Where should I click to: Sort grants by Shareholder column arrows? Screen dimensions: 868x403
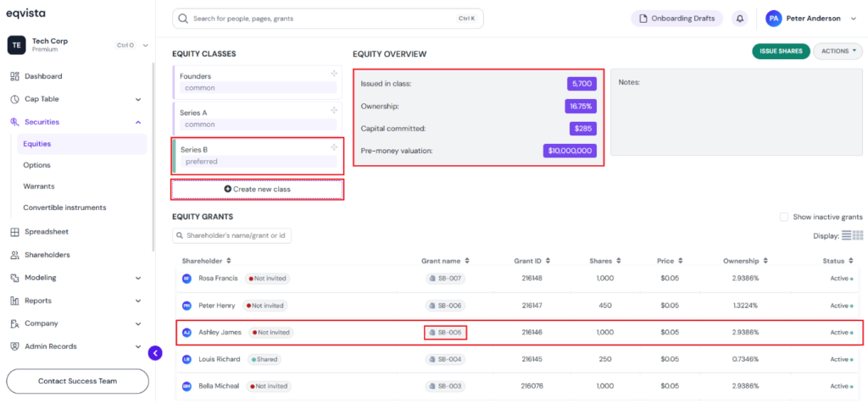(x=229, y=261)
